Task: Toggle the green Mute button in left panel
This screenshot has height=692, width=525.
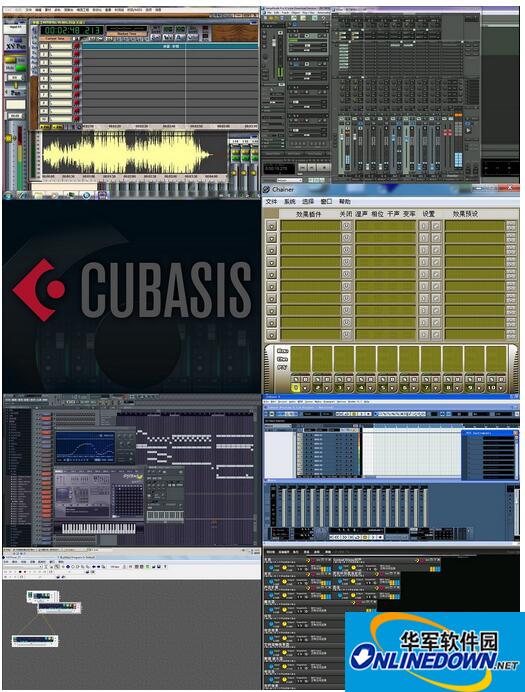Action: [x=21, y=68]
